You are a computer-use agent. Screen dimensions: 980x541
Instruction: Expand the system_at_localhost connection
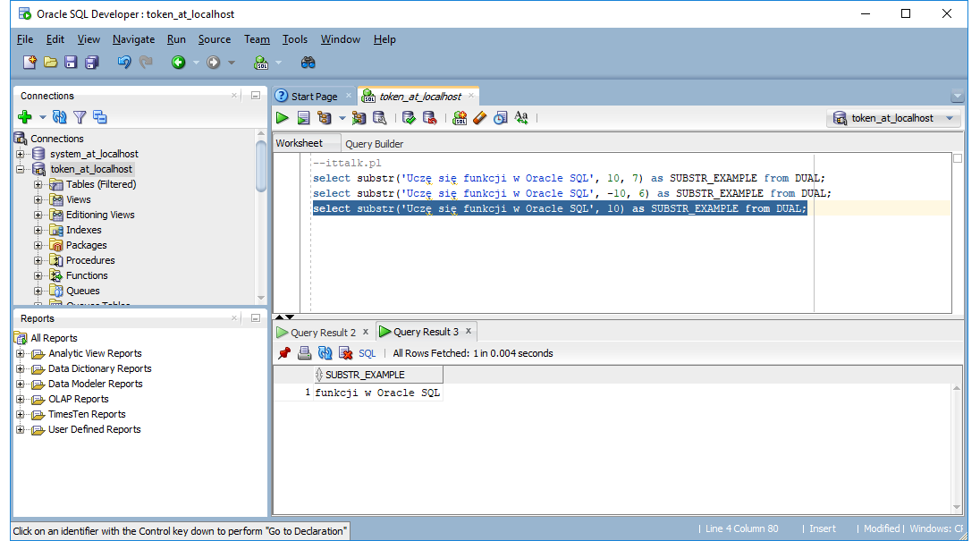click(x=20, y=154)
